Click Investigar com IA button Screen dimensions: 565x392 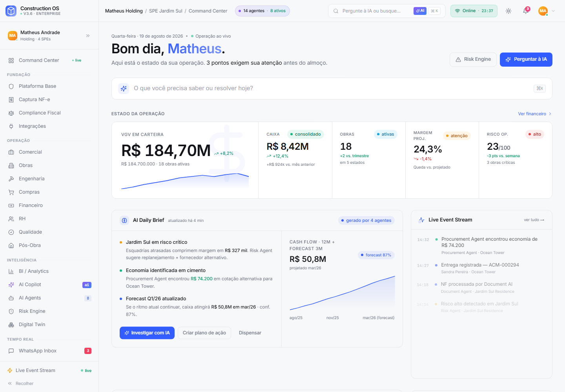[x=147, y=333]
